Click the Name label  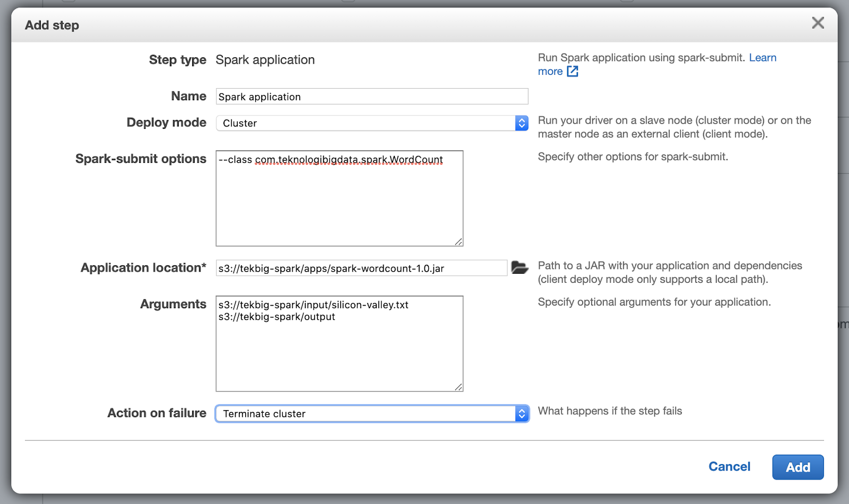[x=189, y=96]
